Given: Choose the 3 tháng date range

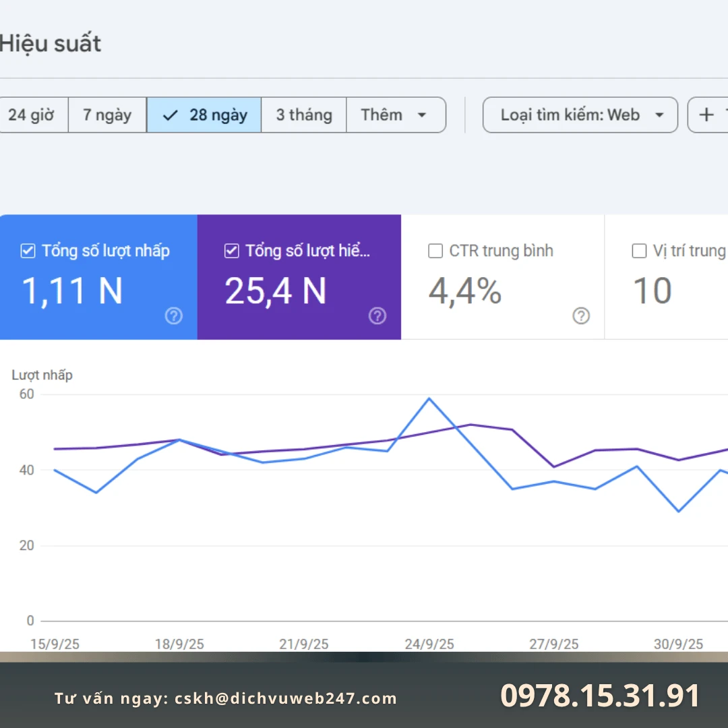Looking at the screenshot, I should coord(304,115).
